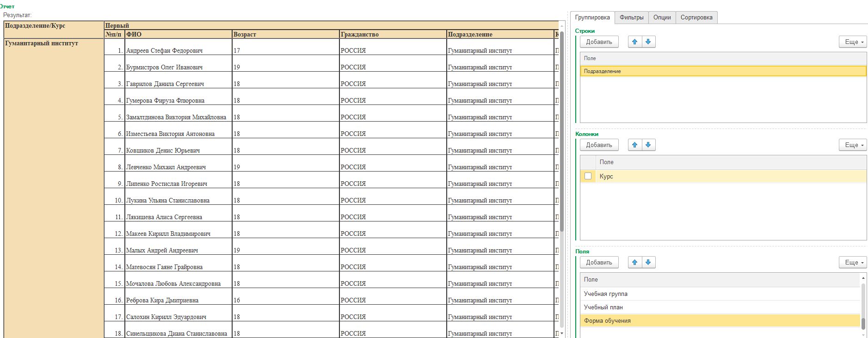Viewport: 868px width, 338px height.
Task: Click the report table vertical scrollbar
Action: 562,129
